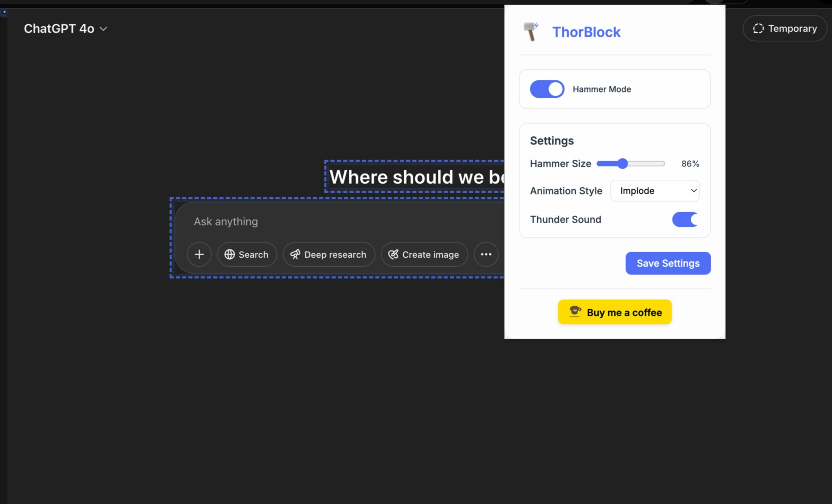Click the Hammer Size label
Screen dimensions: 832x504
[x=560, y=164]
